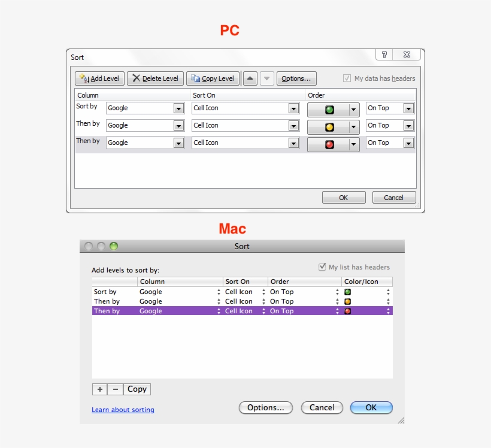Click the move level up arrow icon

pyautogui.click(x=250, y=77)
